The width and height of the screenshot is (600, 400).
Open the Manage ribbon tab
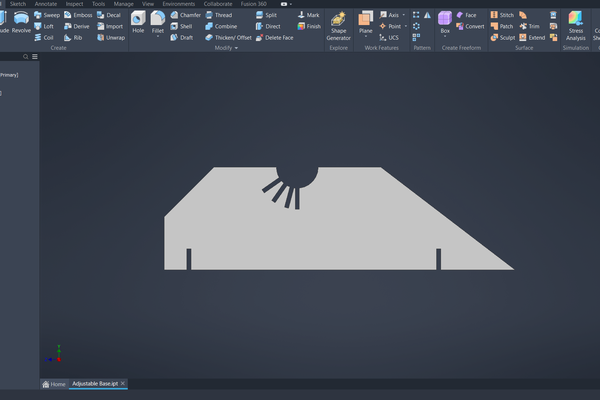coord(124,4)
